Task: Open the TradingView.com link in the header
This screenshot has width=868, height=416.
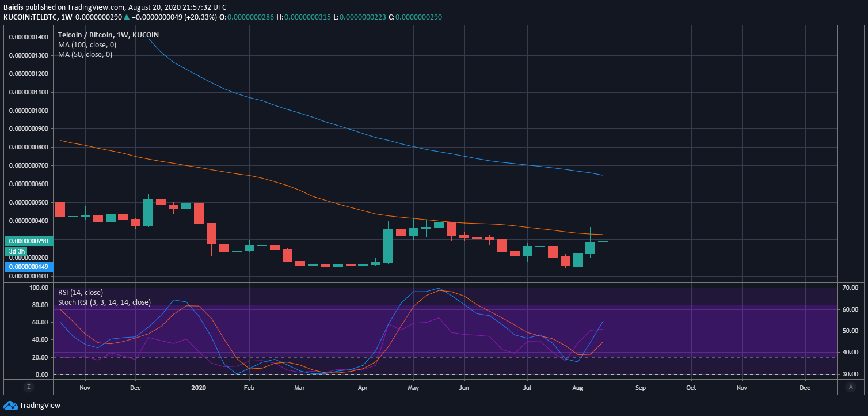Action: [96, 7]
